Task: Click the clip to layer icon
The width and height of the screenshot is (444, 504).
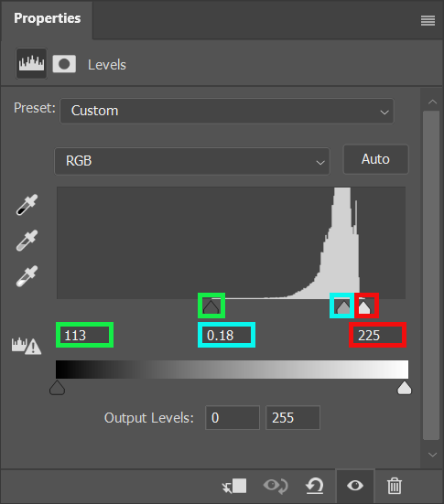Action: [234, 486]
